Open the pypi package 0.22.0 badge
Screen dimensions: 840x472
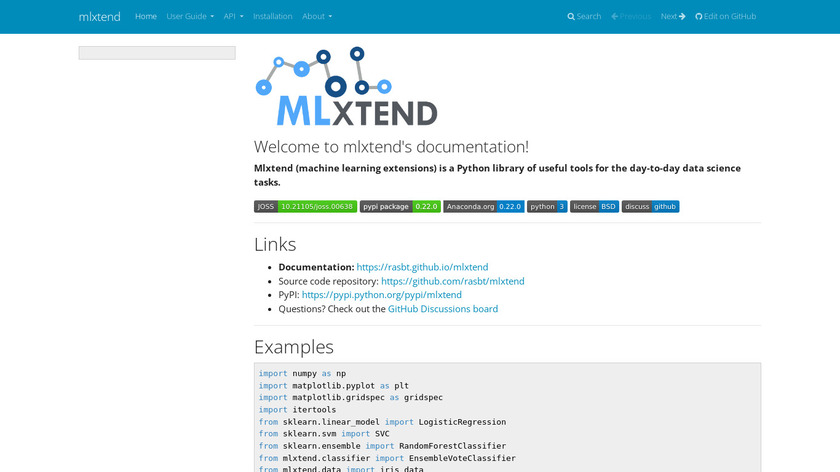click(400, 207)
